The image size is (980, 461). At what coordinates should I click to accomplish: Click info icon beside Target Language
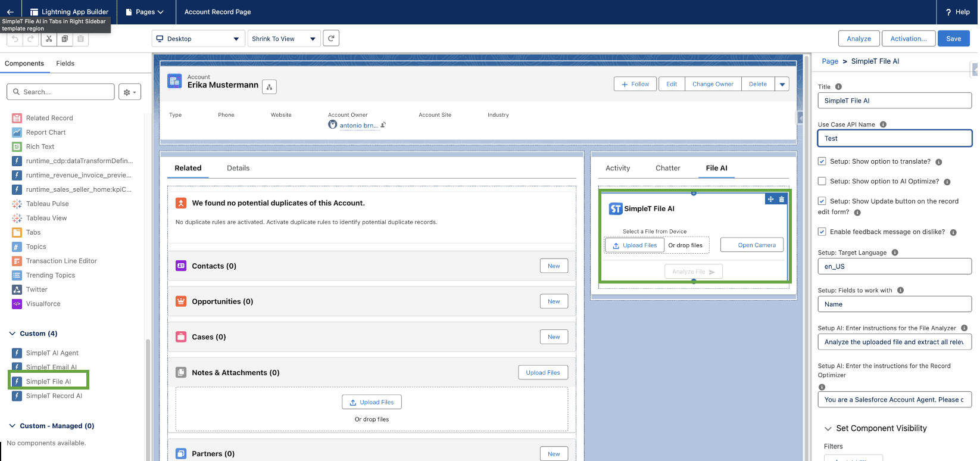tap(895, 253)
